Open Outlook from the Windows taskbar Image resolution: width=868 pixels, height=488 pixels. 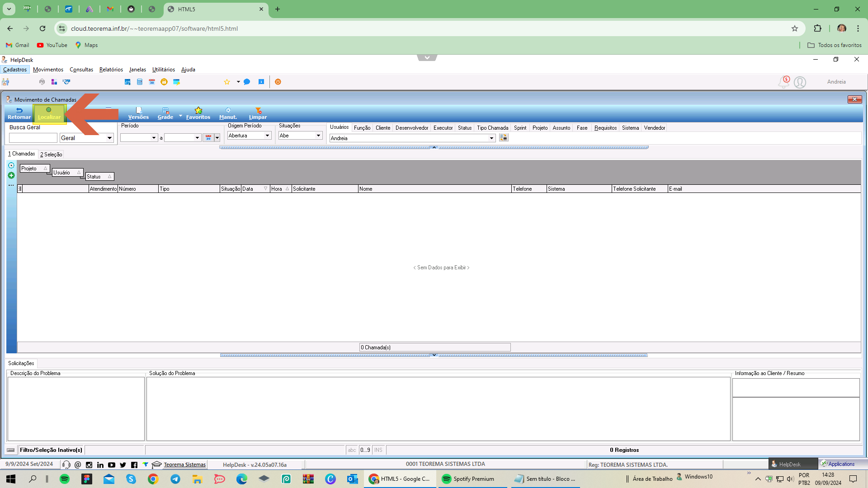click(x=353, y=479)
